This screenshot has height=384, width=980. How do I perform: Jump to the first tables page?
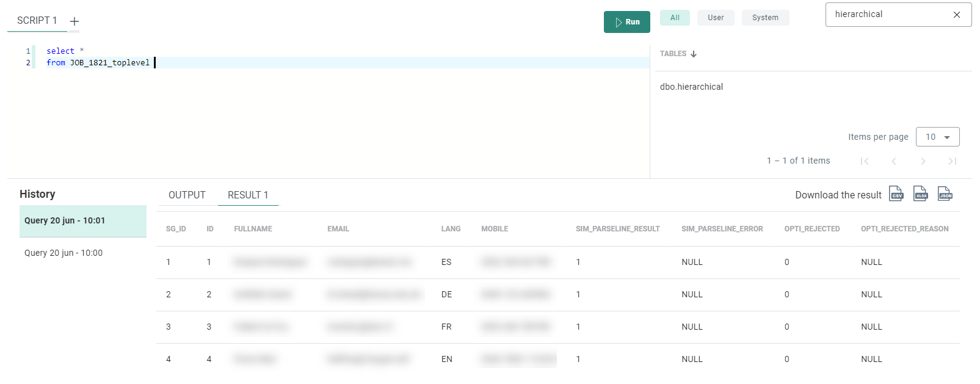[864, 161]
